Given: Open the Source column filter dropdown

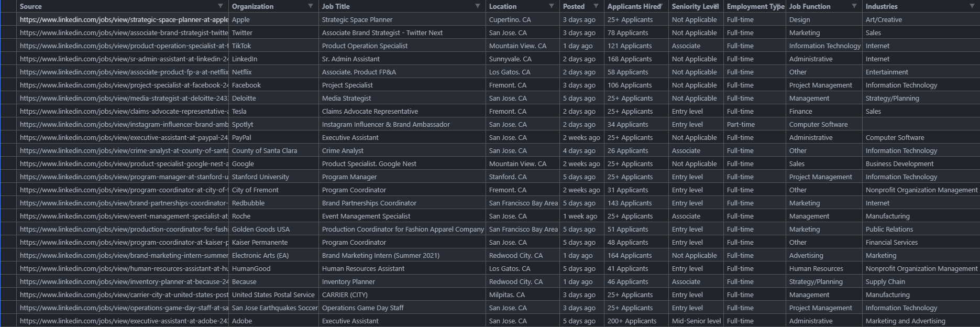Looking at the screenshot, I should [220, 6].
